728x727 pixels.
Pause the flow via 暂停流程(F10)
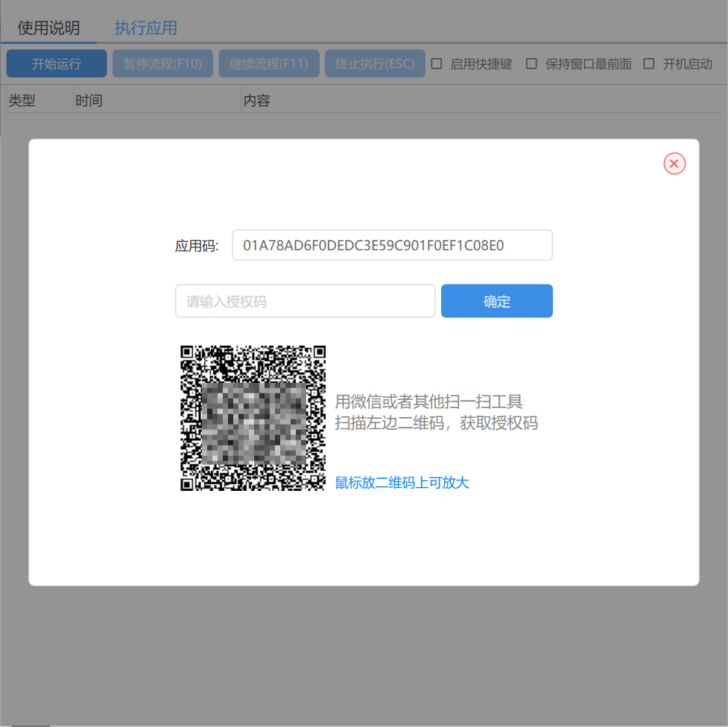point(162,63)
